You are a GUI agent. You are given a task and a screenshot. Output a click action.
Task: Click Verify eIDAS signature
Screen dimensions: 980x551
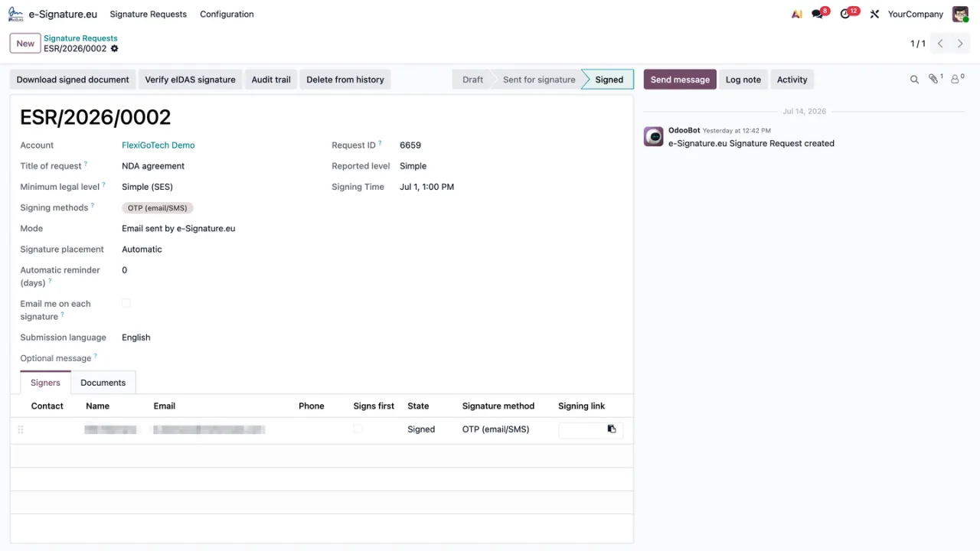point(190,80)
